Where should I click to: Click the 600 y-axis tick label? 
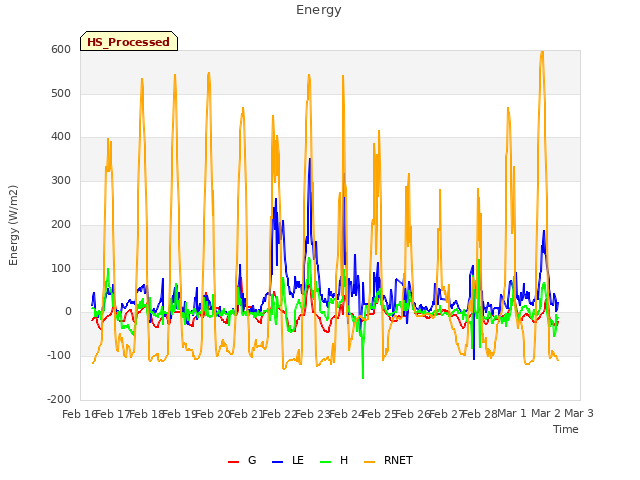click(x=61, y=49)
